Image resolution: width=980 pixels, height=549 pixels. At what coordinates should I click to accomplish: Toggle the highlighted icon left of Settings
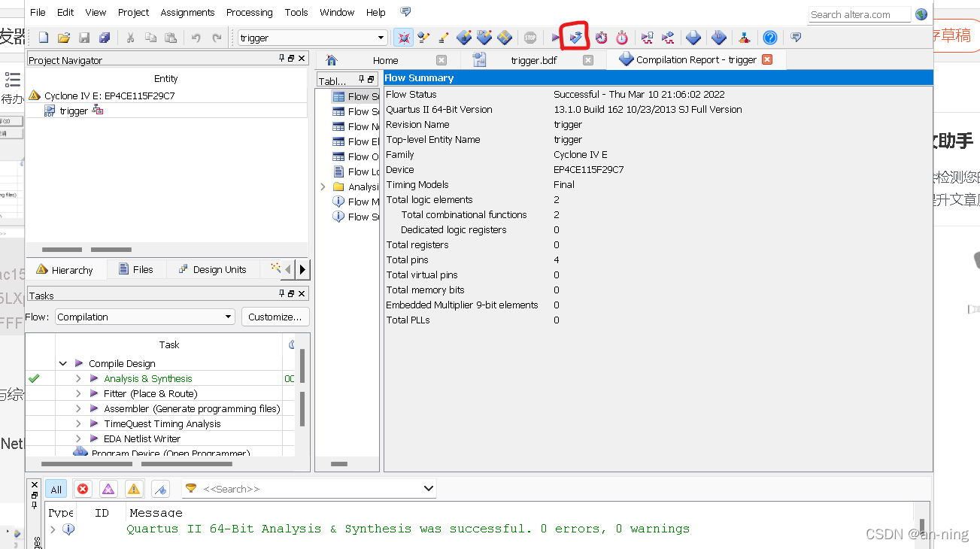404,38
